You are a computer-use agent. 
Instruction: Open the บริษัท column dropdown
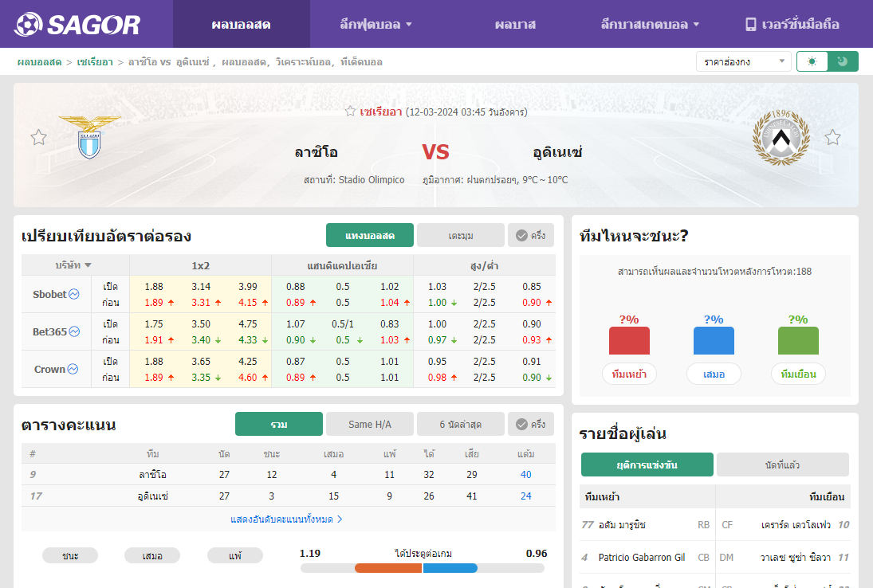pos(73,265)
